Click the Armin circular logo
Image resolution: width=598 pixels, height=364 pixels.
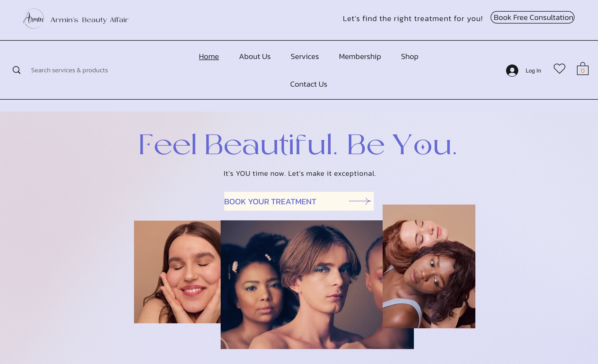(33, 19)
